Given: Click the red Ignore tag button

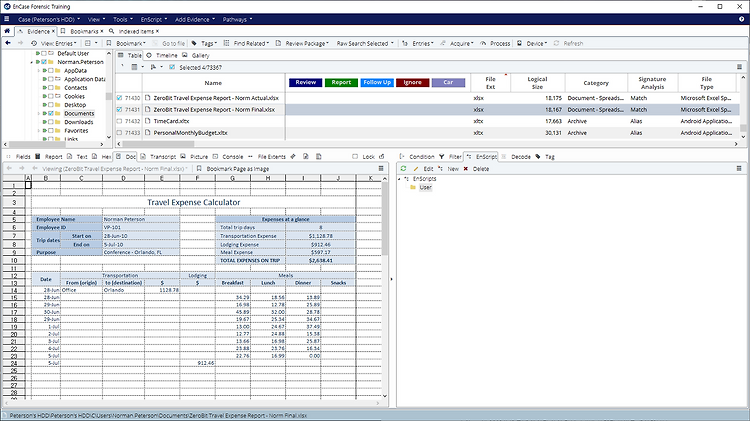Looking at the screenshot, I should pos(412,82).
